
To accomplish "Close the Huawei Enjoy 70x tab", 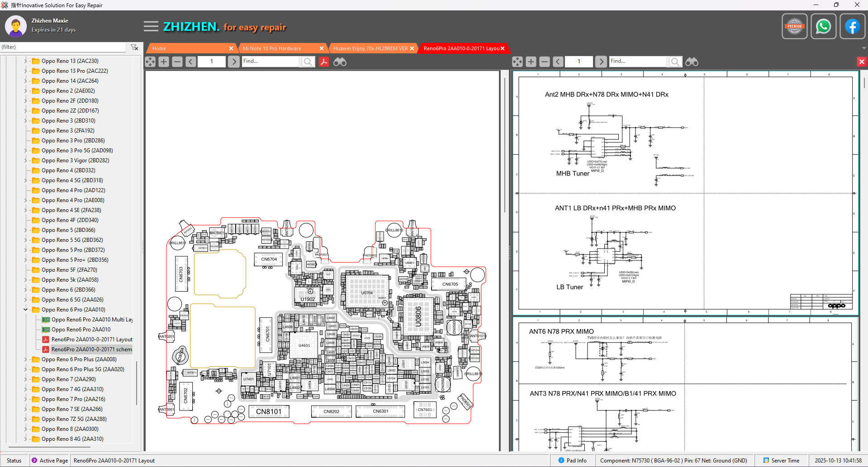I will 412,48.
